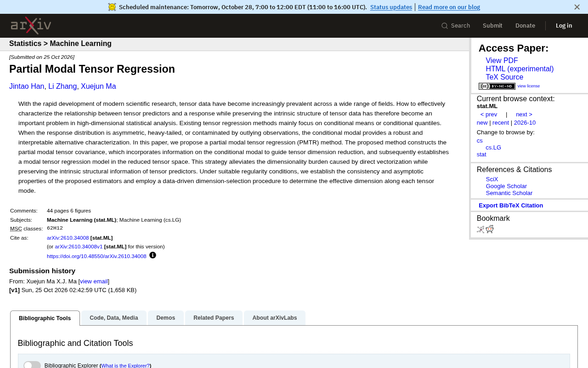
Task: Open Google Scholar citations link
Action: pos(506,186)
